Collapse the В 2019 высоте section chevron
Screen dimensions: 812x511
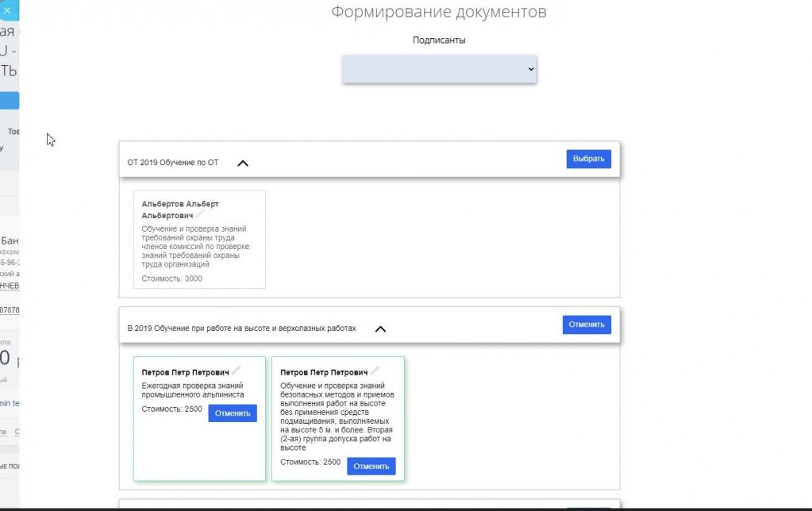(x=380, y=328)
